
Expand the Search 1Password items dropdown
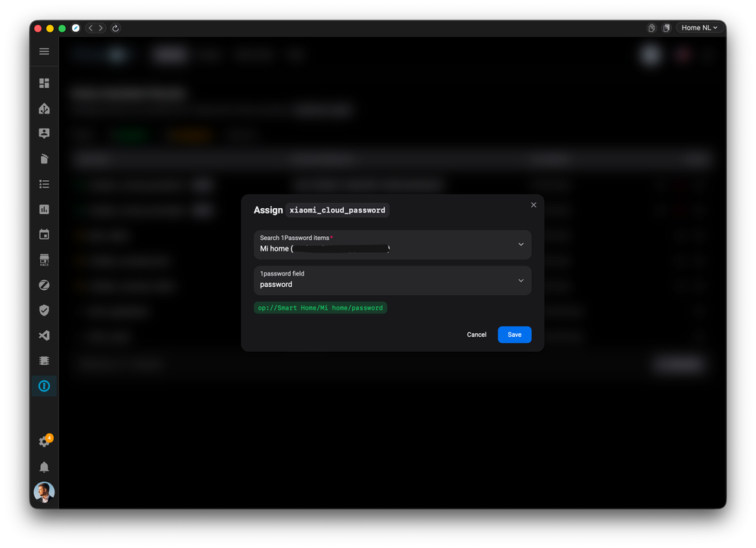(520, 244)
